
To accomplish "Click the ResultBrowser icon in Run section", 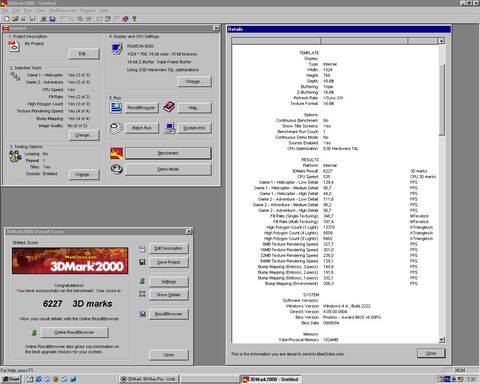I will pos(116,107).
